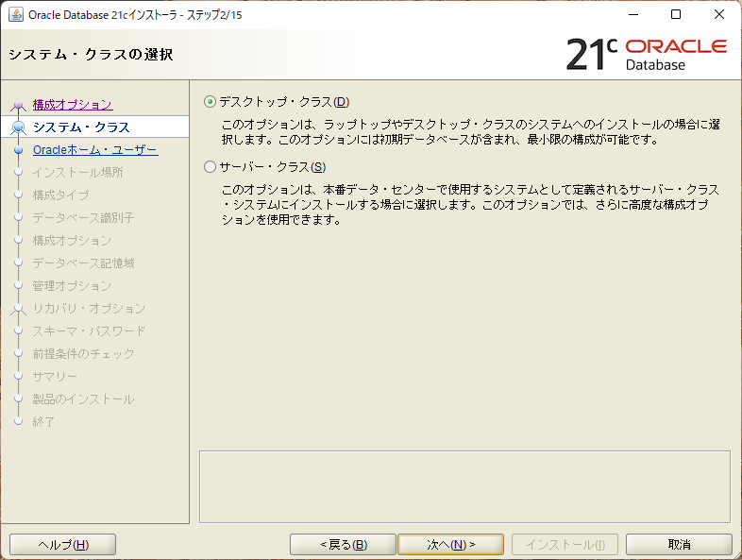Click the empty message panel at bottom

click(464, 486)
